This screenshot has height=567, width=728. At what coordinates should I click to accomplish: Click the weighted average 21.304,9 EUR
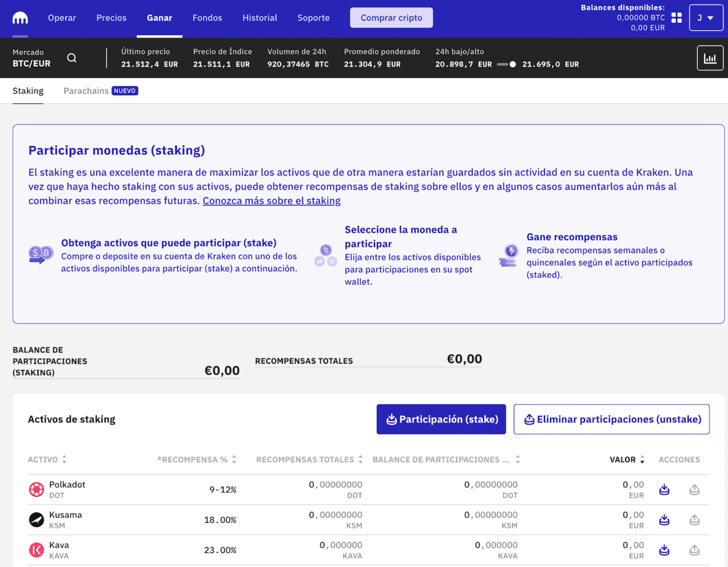[x=373, y=64]
